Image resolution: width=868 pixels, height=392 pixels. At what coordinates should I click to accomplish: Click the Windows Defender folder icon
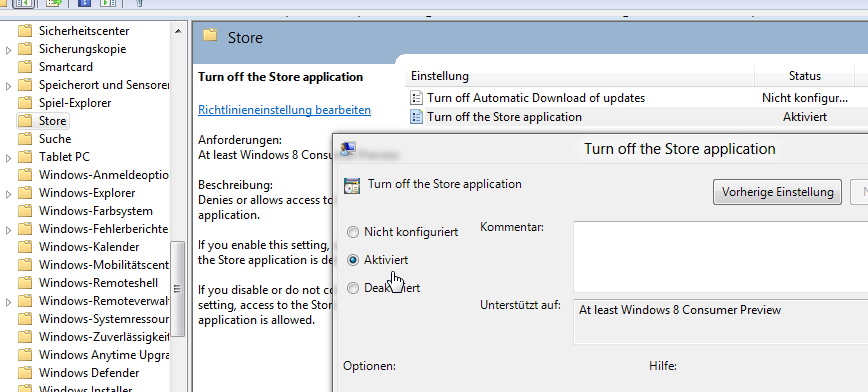(25, 373)
